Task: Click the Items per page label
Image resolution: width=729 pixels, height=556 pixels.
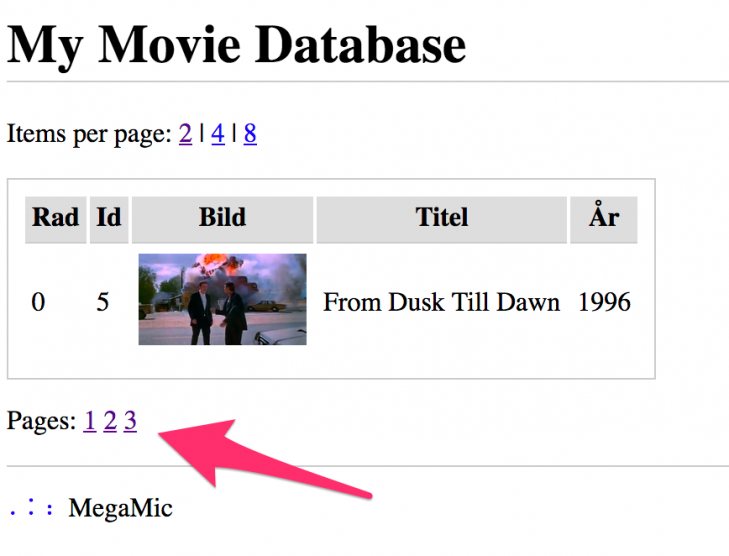Action: 89,134
